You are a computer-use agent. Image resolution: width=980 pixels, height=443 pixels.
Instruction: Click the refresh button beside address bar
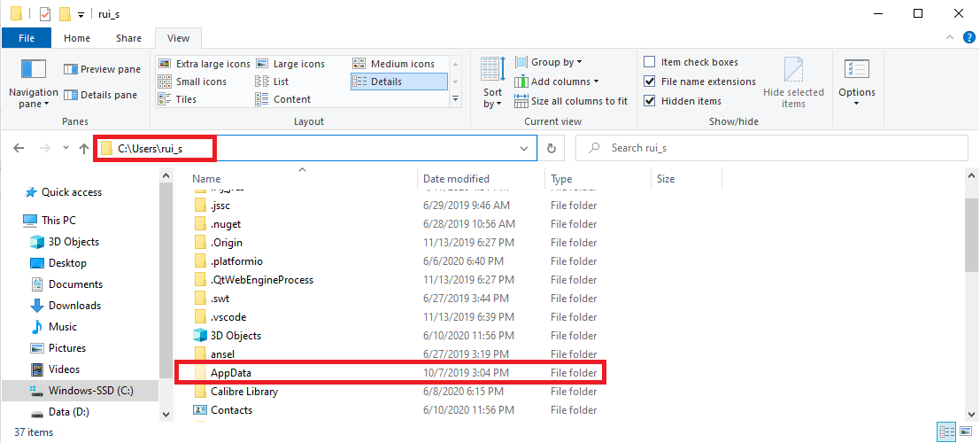(552, 149)
